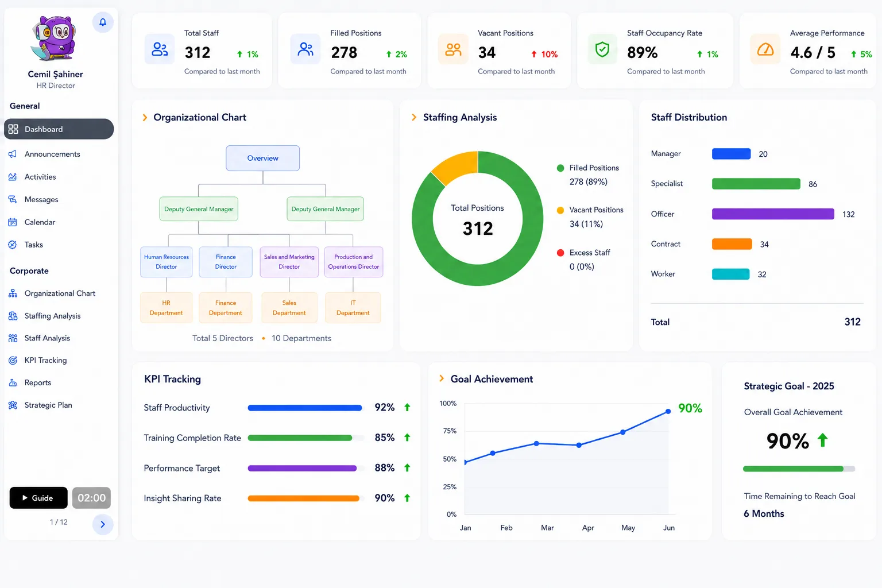Viewport: 882px width, 588px height.
Task: Click the Excess Staff legend dot
Action: pyautogui.click(x=560, y=253)
